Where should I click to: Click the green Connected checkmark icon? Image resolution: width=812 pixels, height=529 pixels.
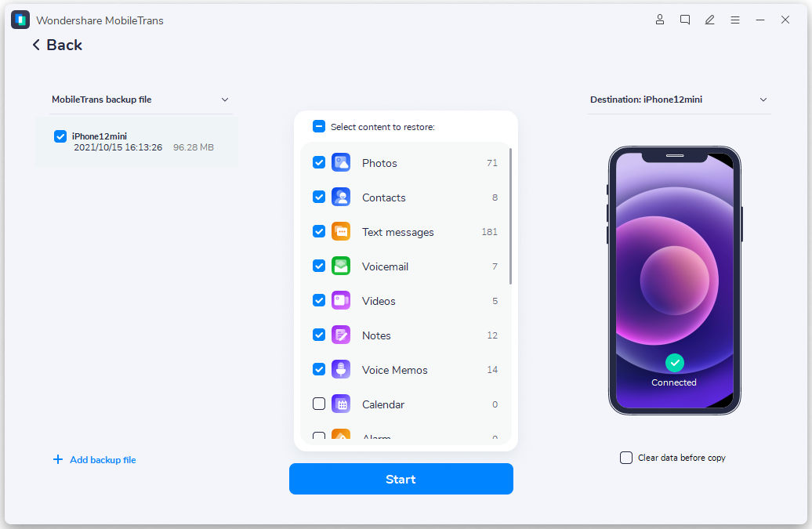pos(674,363)
